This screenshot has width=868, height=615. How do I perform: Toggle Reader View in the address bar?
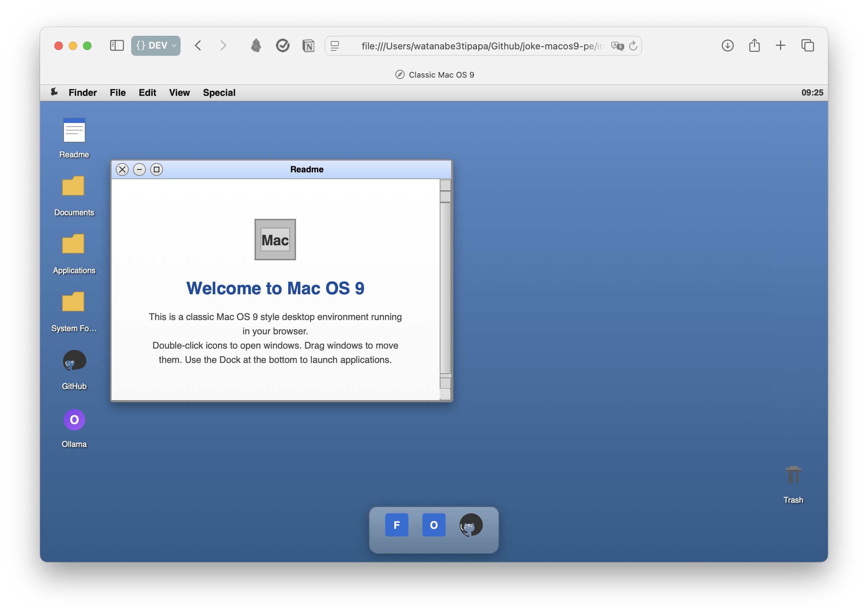334,45
